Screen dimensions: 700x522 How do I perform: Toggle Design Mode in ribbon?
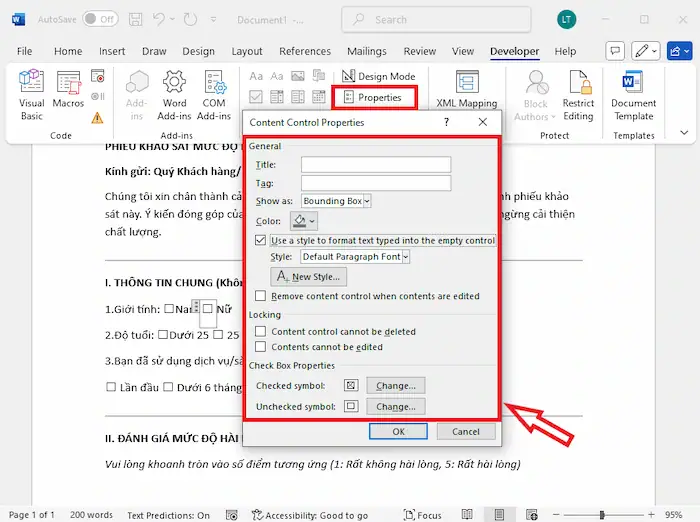pos(378,76)
